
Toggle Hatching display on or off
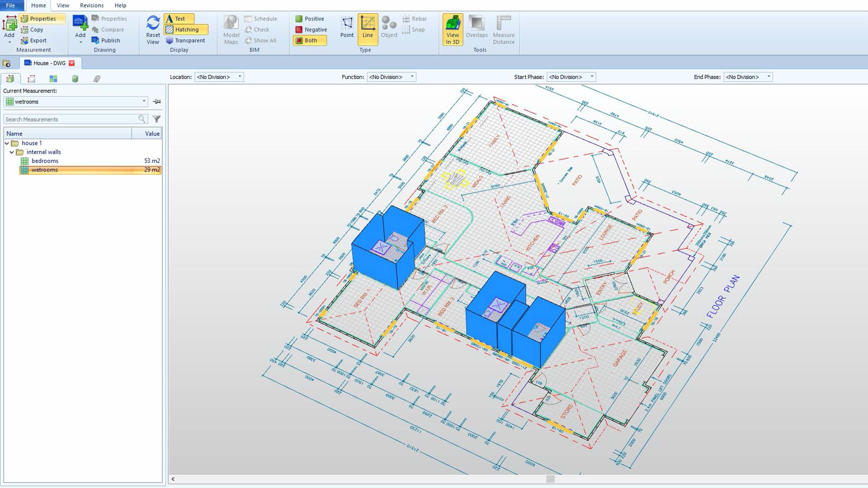click(185, 29)
